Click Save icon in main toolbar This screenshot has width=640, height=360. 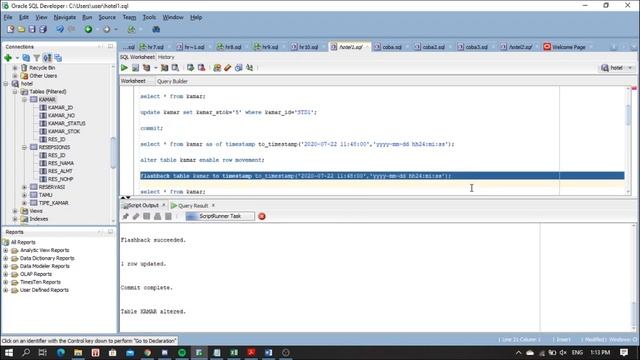click(32, 29)
